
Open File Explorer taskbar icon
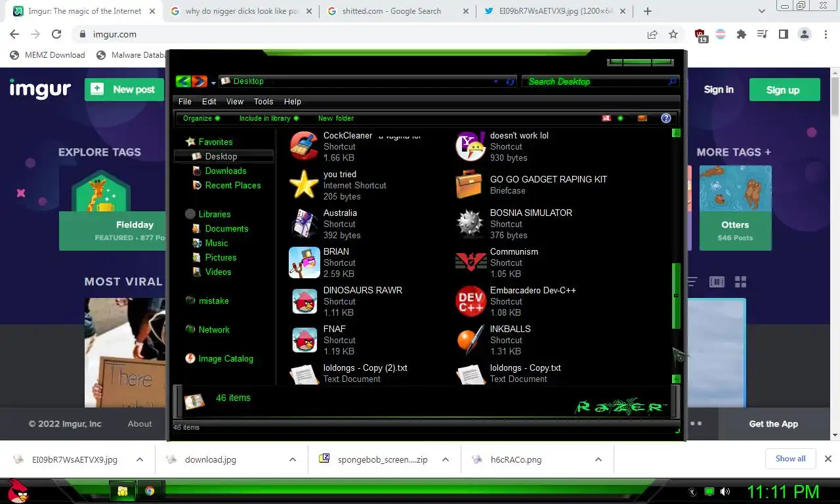(x=122, y=491)
